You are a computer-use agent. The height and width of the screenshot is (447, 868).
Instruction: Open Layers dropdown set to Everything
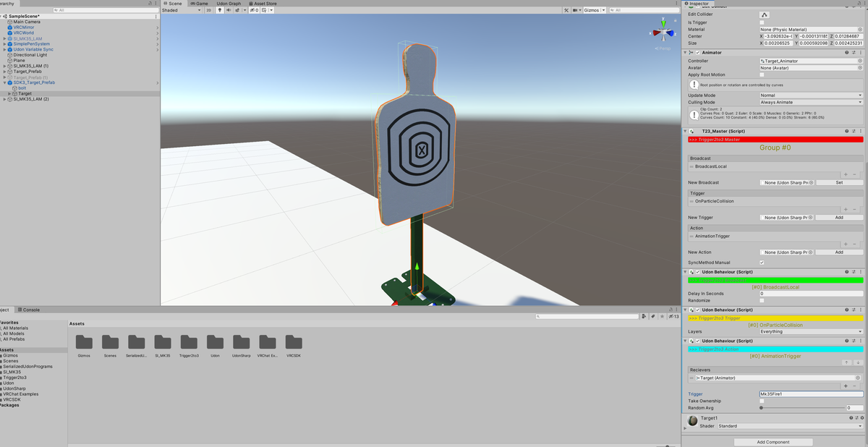point(811,332)
